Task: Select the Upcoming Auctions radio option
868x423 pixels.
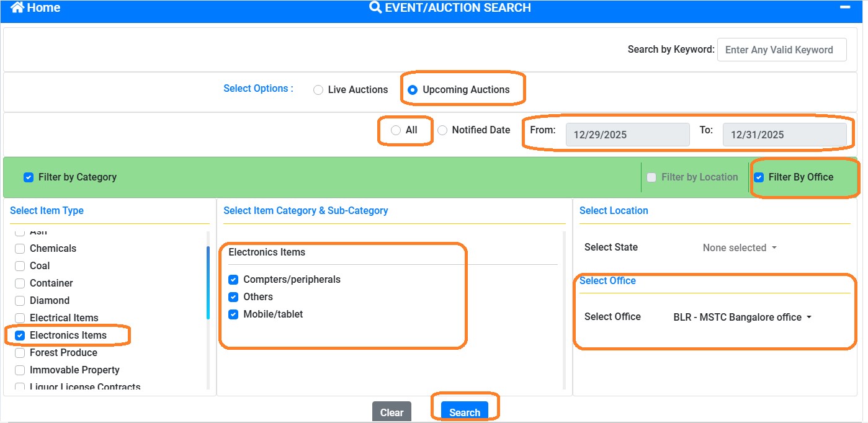Action: (x=413, y=90)
